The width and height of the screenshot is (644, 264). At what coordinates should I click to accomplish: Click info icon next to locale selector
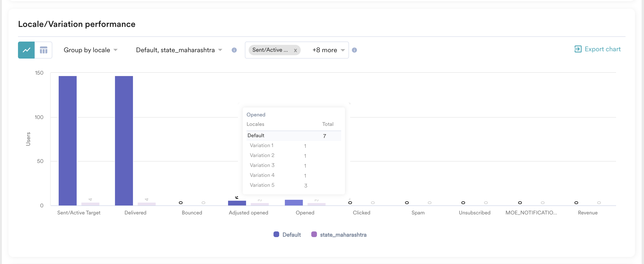234,50
